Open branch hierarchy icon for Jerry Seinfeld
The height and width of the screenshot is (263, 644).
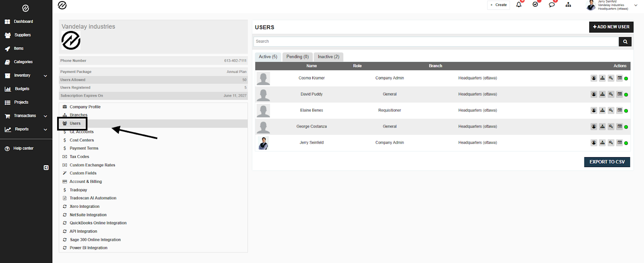(603, 143)
